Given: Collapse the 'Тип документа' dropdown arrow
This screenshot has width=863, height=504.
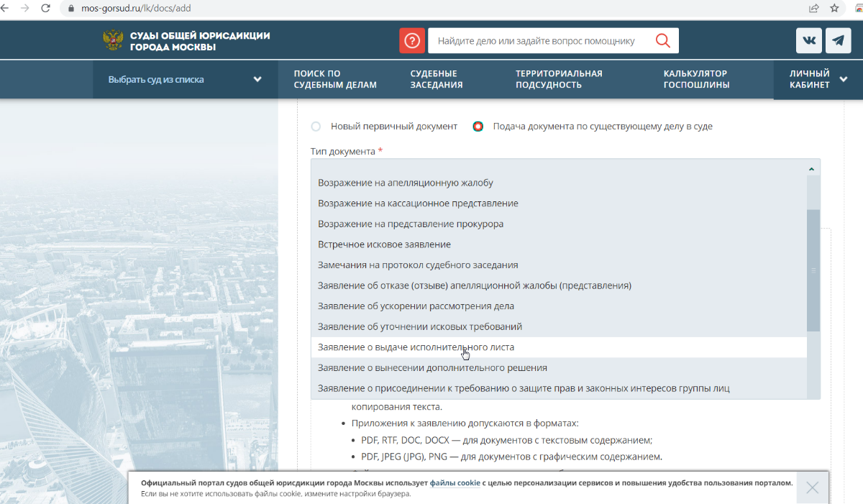Looking at the screenshot, I should click(x=811, y=168).
